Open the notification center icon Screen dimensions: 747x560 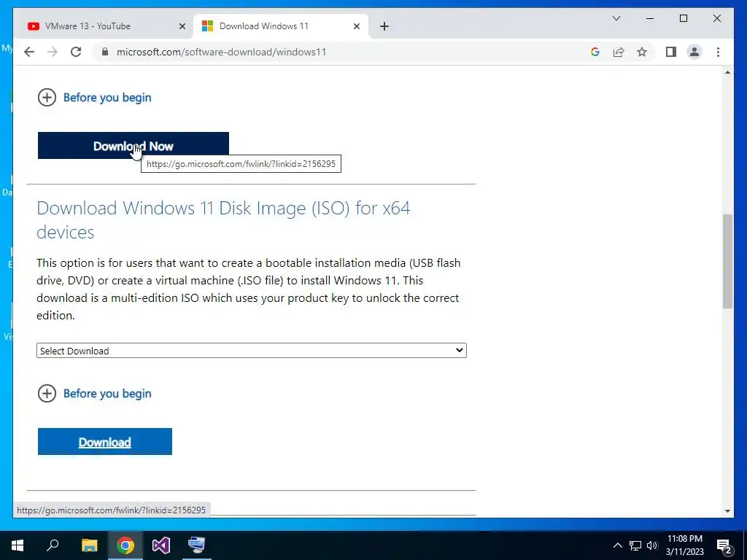pos(724,545)
